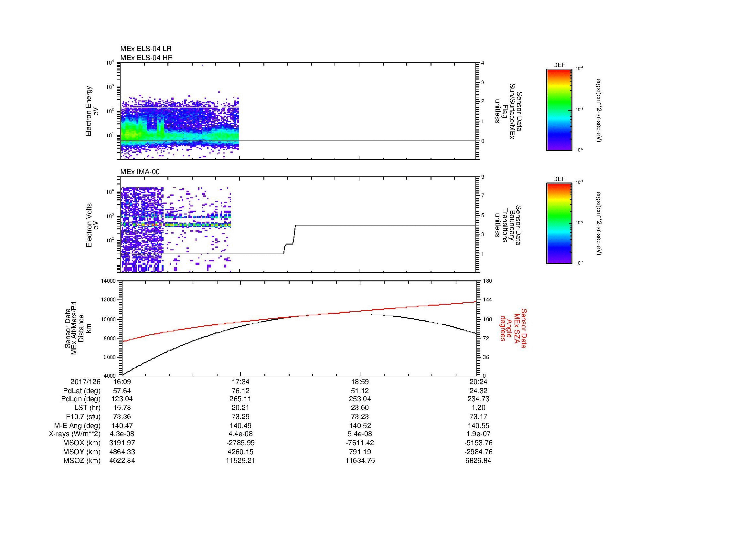Image resolution: width=756 pixels, height=534 pixels.
Task: Click the F10.7 value 73.36
Action: (x=122, y=416)
